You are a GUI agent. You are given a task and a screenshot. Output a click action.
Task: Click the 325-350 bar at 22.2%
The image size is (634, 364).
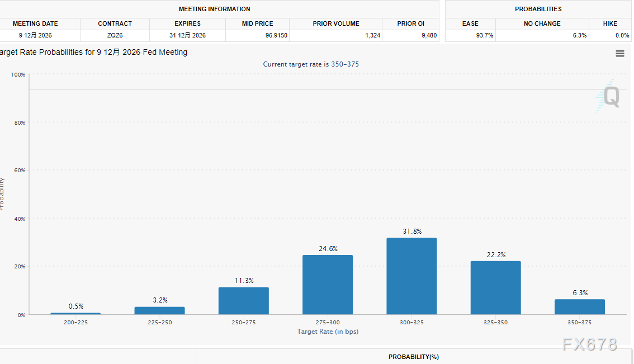tap(495, 287)
